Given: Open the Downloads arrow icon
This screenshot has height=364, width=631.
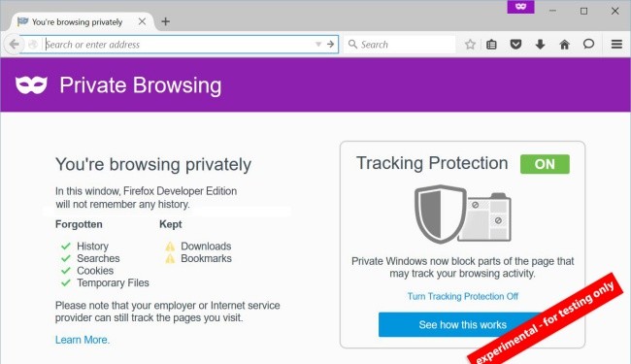Looking at the screenshot, I should [540, 45].
